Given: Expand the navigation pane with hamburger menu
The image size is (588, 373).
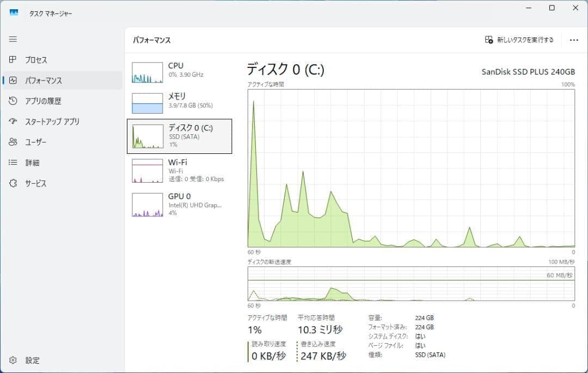Looking at the screenshot, I should coord(13,39).
